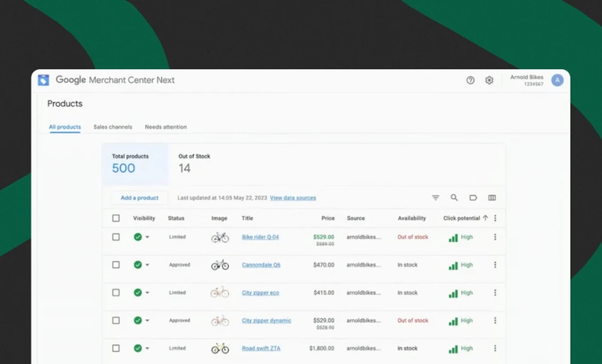
Task: Switch to the Sales channels tab
Action: (113, 126)
